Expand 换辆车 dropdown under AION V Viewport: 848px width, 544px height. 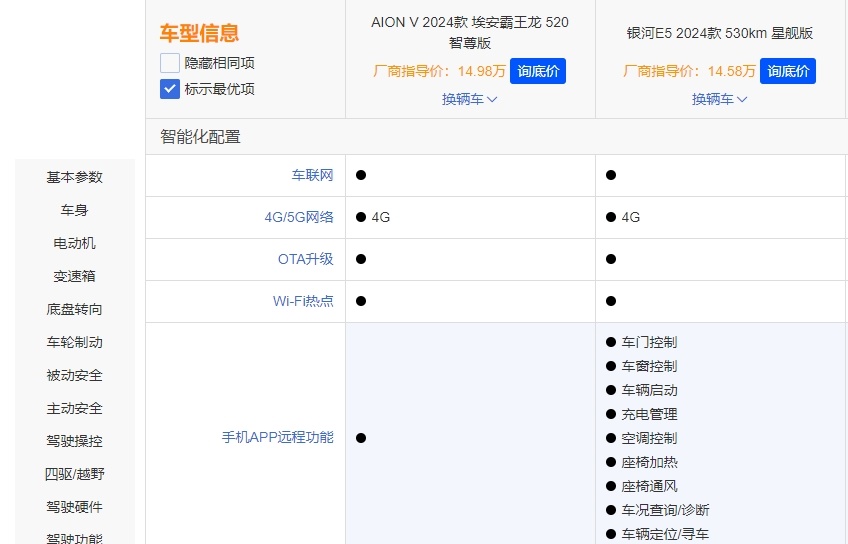point(470,99)
